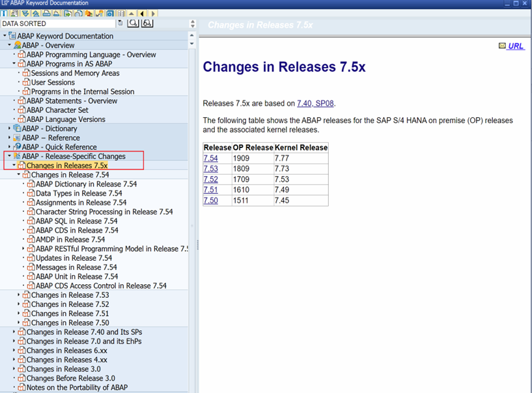Click the expand all double-down arrows icon
Screen dimensions: 532x393
[x=25, y=14]
